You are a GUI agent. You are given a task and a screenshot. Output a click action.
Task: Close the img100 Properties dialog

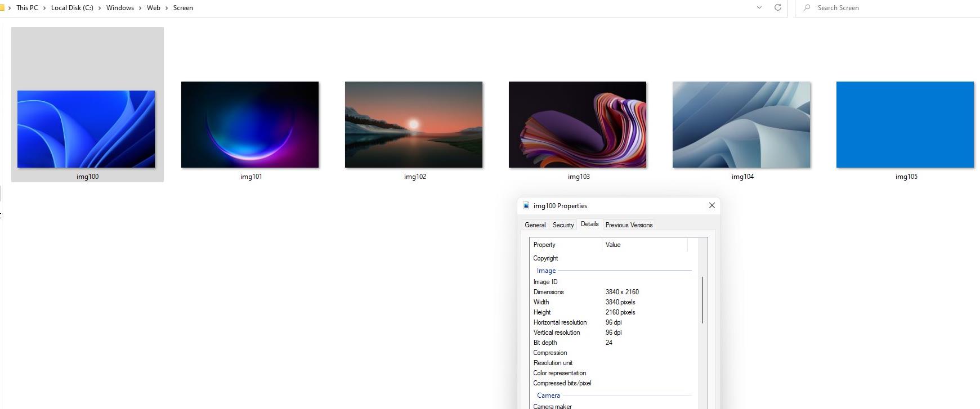point(711,205)
